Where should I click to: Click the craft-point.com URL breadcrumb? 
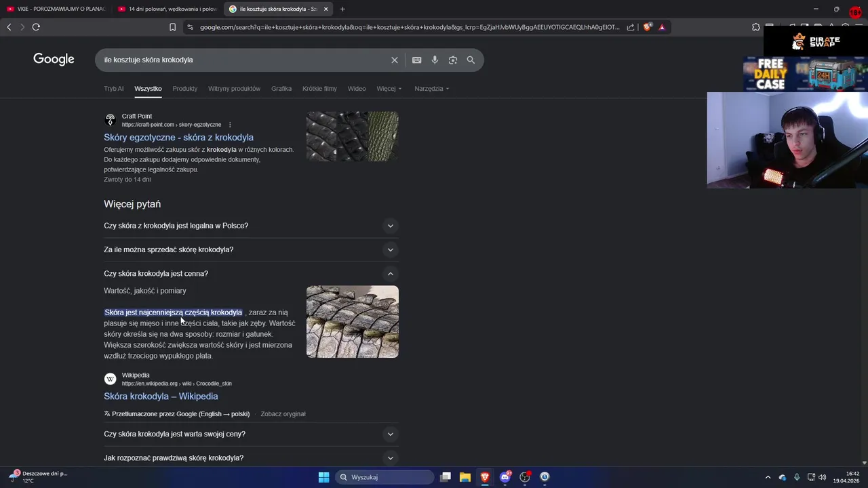[x=172, y=125]
